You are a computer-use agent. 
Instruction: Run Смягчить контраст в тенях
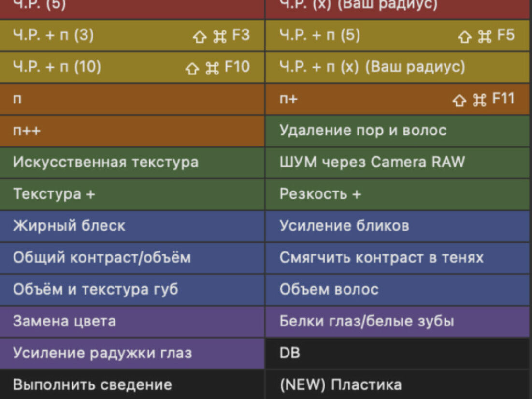pos(397,258)
